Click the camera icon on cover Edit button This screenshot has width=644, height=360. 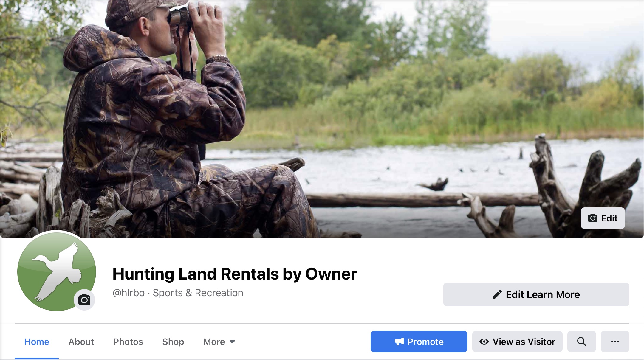click(592, 218)
